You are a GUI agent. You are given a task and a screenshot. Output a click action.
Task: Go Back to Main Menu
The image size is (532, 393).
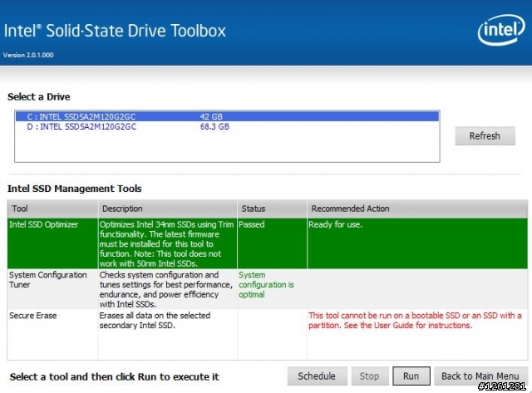480,376
